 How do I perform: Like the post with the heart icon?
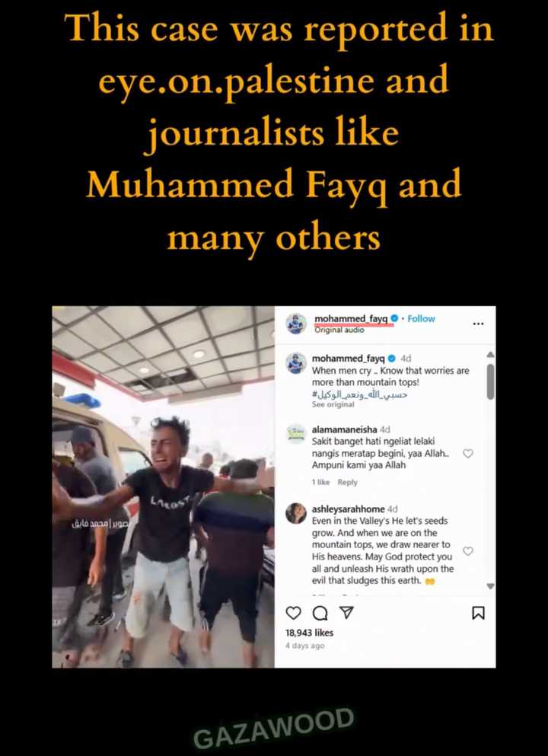[x=293, y=612]
